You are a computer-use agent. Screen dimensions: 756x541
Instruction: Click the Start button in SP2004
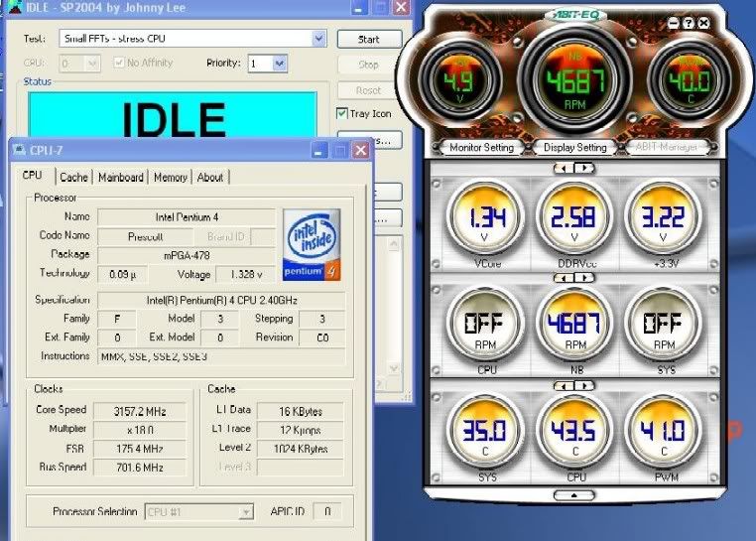point(369,39)
